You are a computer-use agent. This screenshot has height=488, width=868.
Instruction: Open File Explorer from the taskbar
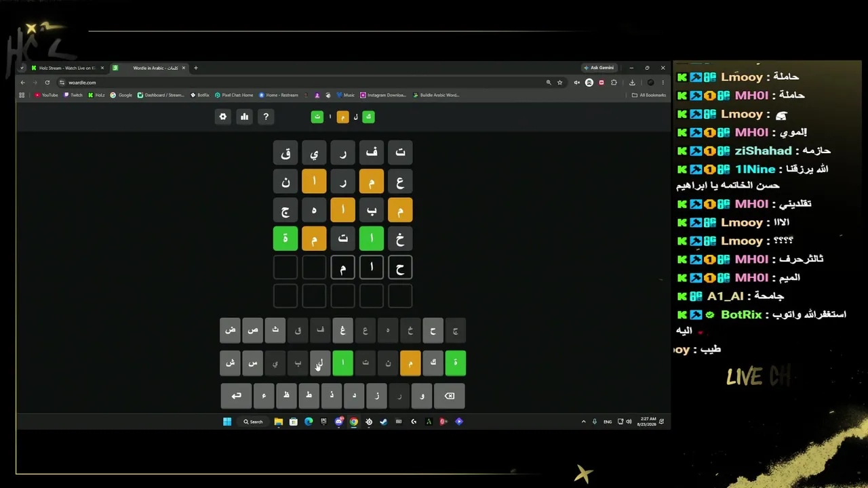click(x=278, y=422)
